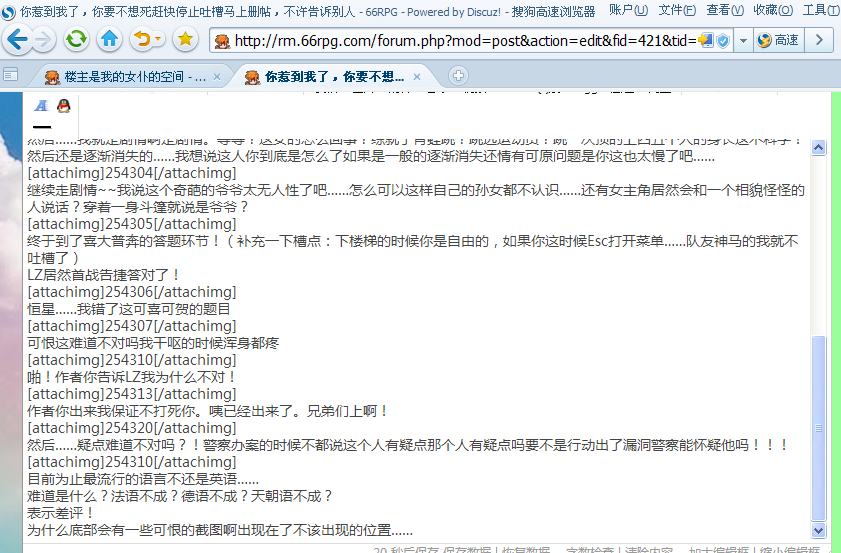Click the line starting '然后......疑点难道不对吗'
Image resolution: width=841 pixels, height=553 pixels.
tap(408, 445)
